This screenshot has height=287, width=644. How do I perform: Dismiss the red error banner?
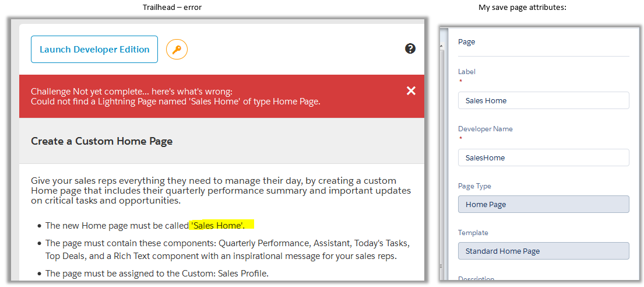[x=411, y=90]
